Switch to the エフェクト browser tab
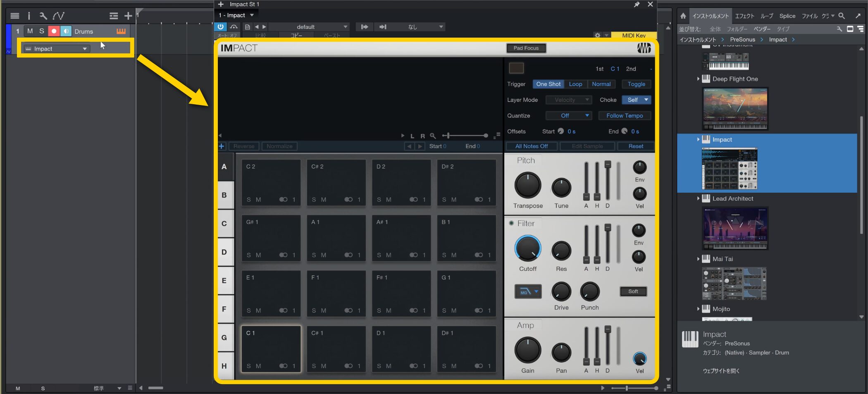The height and width of the screenshot is (394, 868). pyautogui.click(x=744, y=16)
